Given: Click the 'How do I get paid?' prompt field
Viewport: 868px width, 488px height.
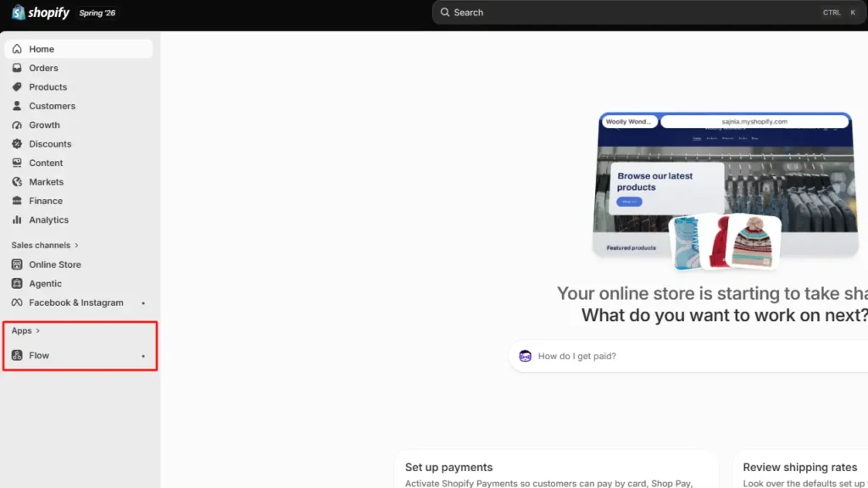Looking at the screenshot, I should (687, 356).
